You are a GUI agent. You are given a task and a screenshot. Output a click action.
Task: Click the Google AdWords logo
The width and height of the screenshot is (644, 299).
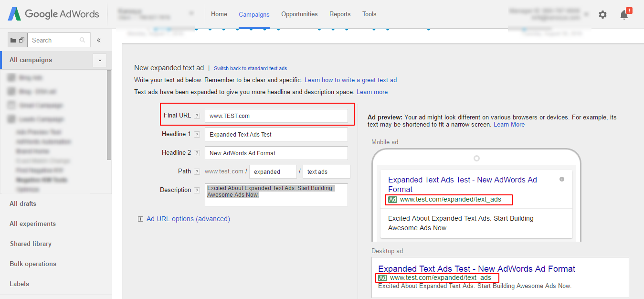[x=53, y=14]
